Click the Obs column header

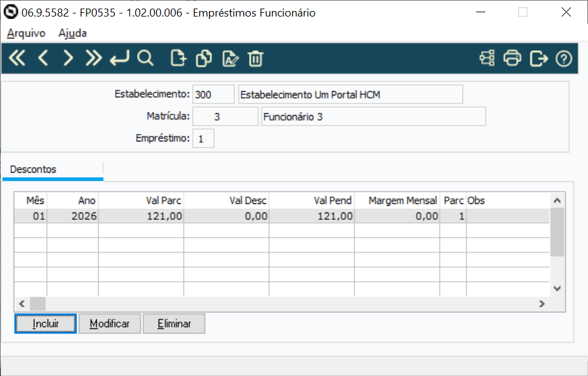tap(508, 200)
